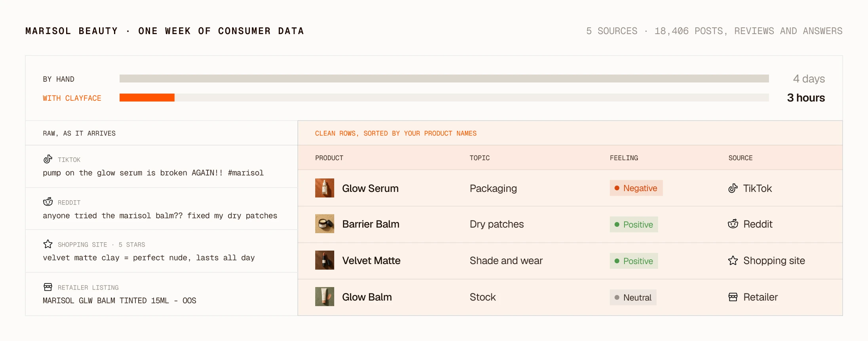This screenshot has height=341, width=868.
Task: Click the "3 hours" duration value
Action: pyautogui.click(x=806, y=98)
